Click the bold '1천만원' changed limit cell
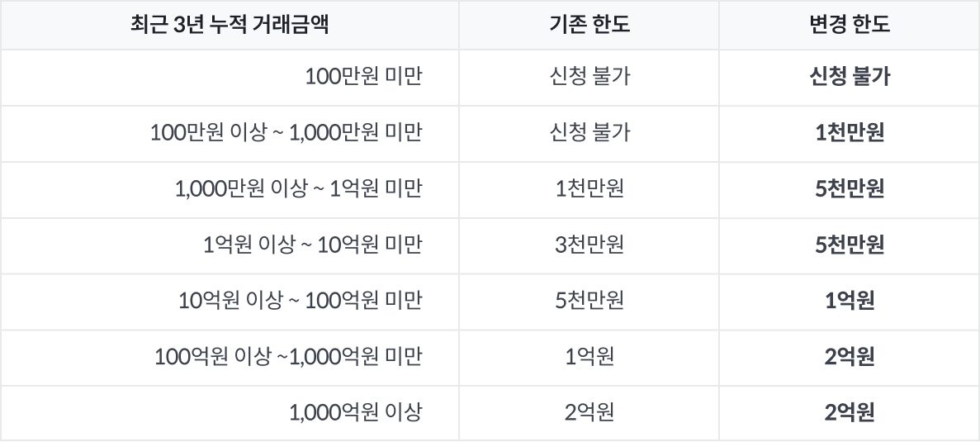This screenshot has width=980, height=442. (x=850, y=133)
